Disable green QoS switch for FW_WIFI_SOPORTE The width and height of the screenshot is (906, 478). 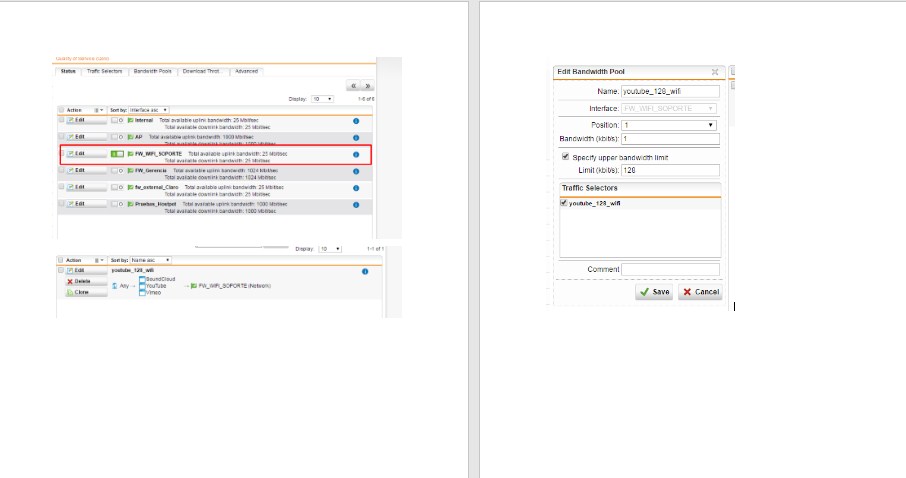117,154
